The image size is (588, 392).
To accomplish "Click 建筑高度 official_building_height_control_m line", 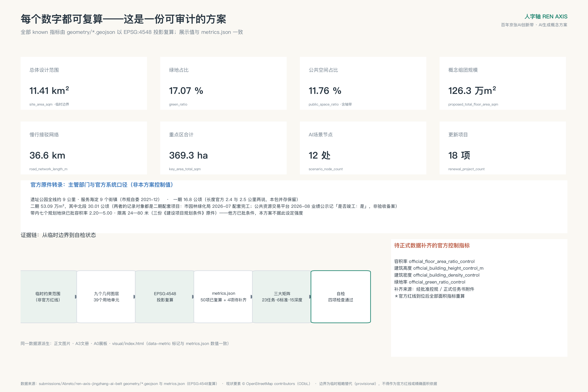I will coord(439,268).
